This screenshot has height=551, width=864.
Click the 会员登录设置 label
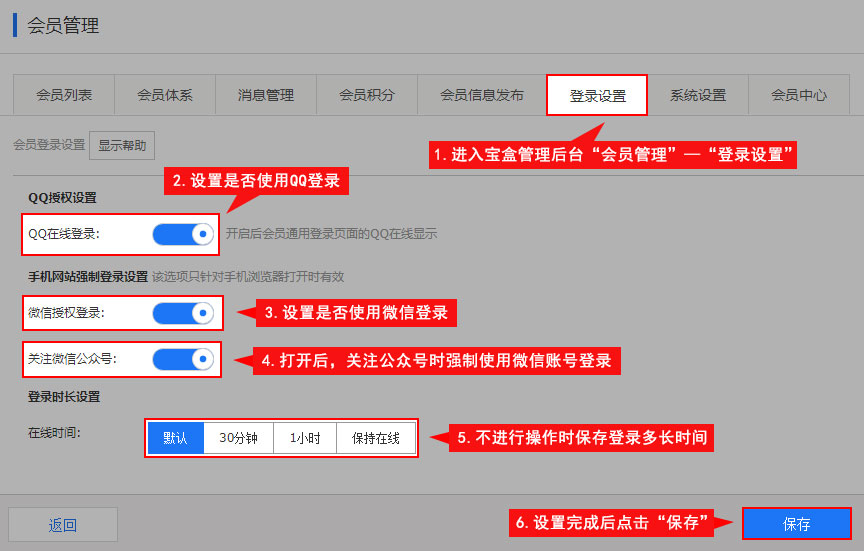tap(49, 145)
